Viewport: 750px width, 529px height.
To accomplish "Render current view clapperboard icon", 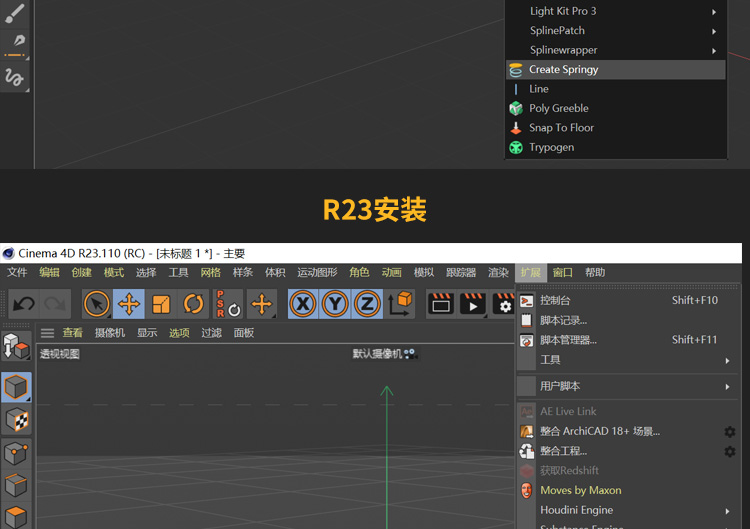I will click(441, 304).
